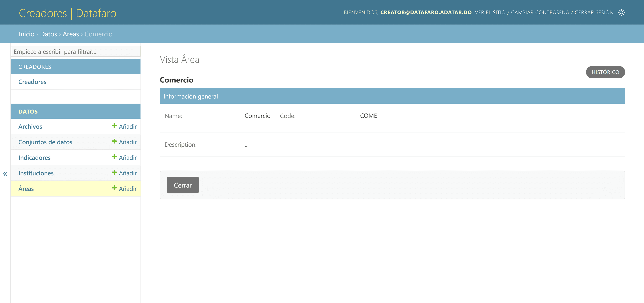Open the Creadores sidebar link
644x303 pixels.
32,82
